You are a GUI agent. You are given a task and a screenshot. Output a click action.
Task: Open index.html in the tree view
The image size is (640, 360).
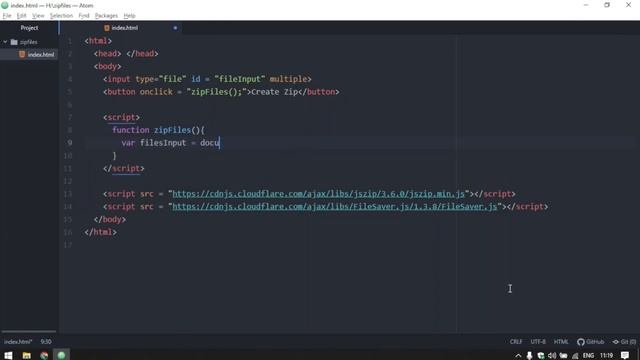(41, 54)
